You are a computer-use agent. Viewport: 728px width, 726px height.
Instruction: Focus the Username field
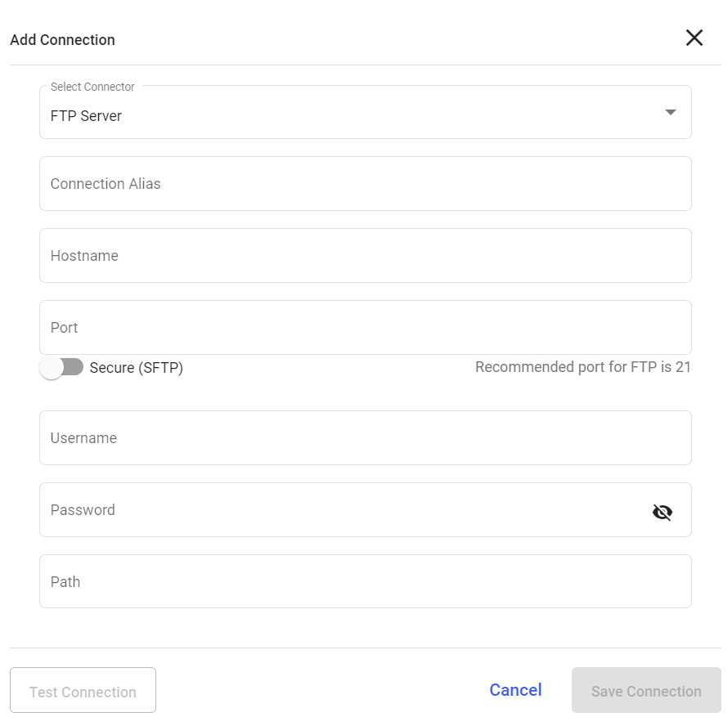365,438
